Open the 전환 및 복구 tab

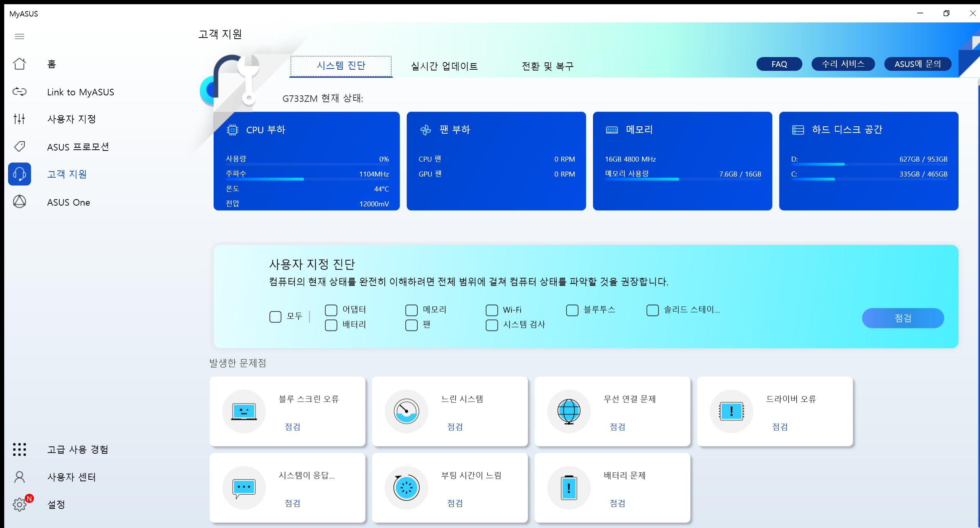[x=547, y=66]
